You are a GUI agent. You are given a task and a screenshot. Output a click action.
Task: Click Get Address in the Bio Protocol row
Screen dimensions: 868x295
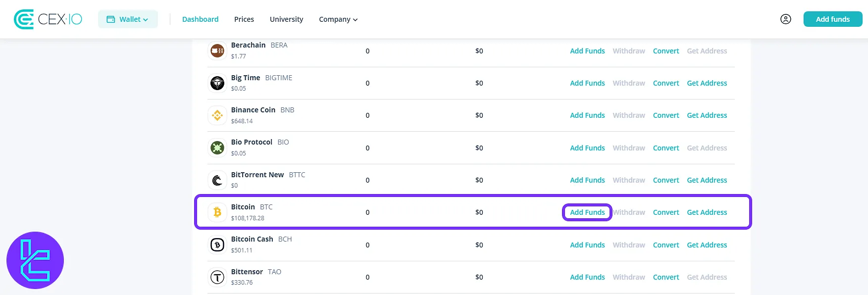[x=707, y=148]
